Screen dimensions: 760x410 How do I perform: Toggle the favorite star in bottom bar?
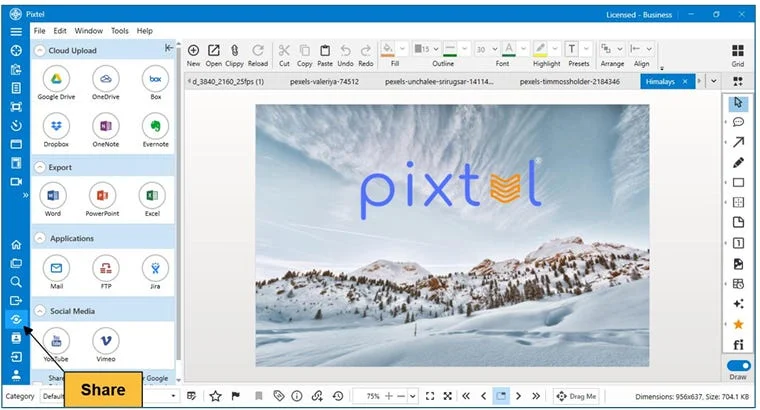pyautogui.click(x=215, y=396)
